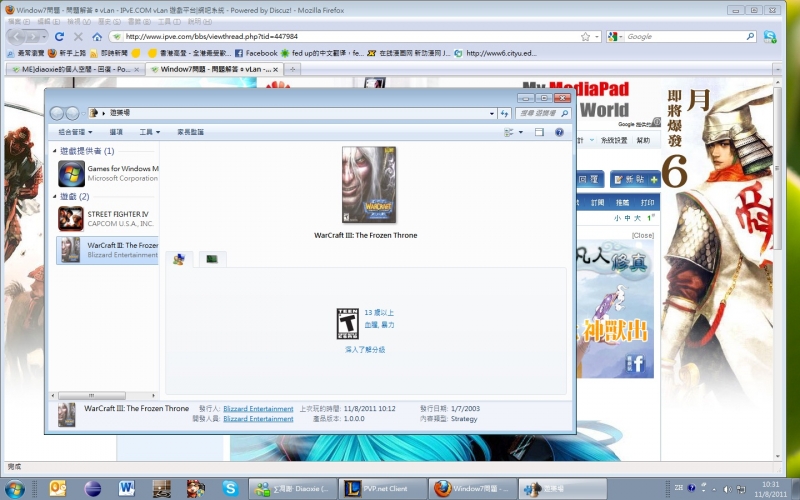
Task: Collapse the 遊戲提供者 (1) group
Action: (55, 151)
